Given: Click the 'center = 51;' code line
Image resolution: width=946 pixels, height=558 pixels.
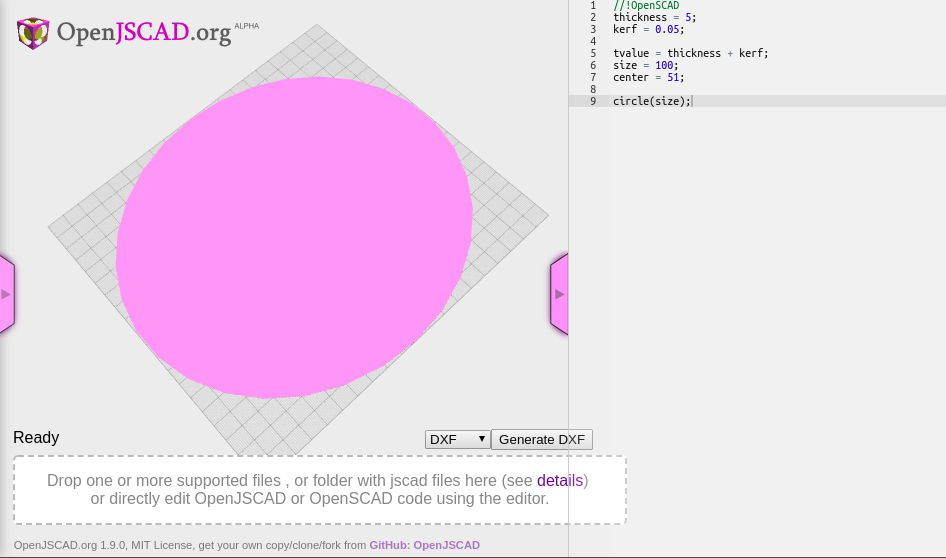Looking at the screenshot, I should point(649,77).
